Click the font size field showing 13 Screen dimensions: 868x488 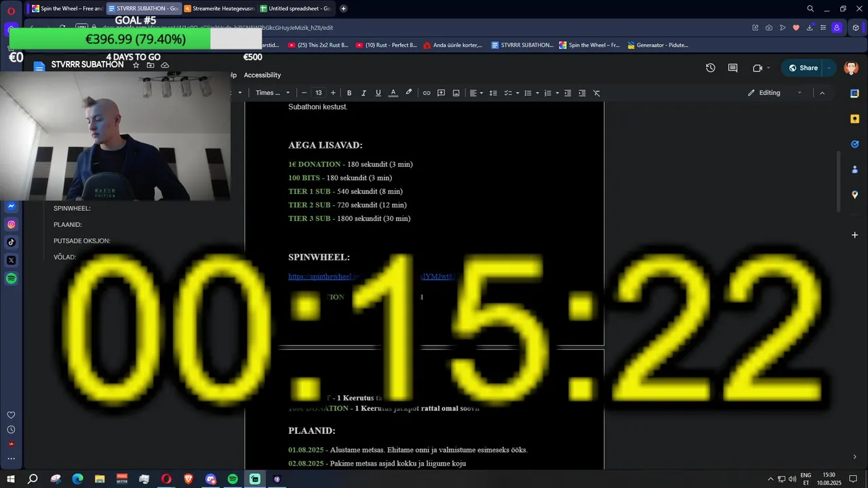319,93
